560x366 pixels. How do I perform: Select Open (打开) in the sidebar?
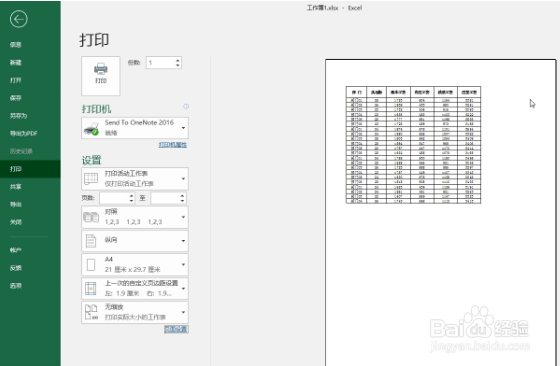pyautogui.click(x=16, y=80)
